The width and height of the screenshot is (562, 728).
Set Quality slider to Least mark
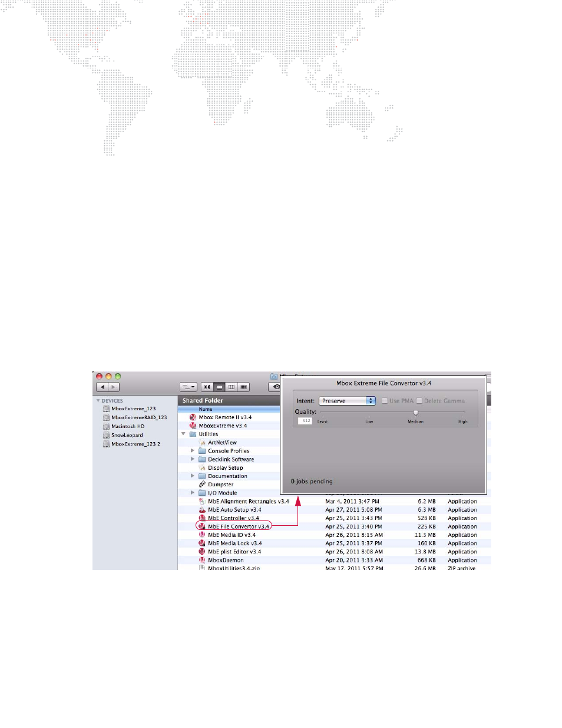point(322,421)
